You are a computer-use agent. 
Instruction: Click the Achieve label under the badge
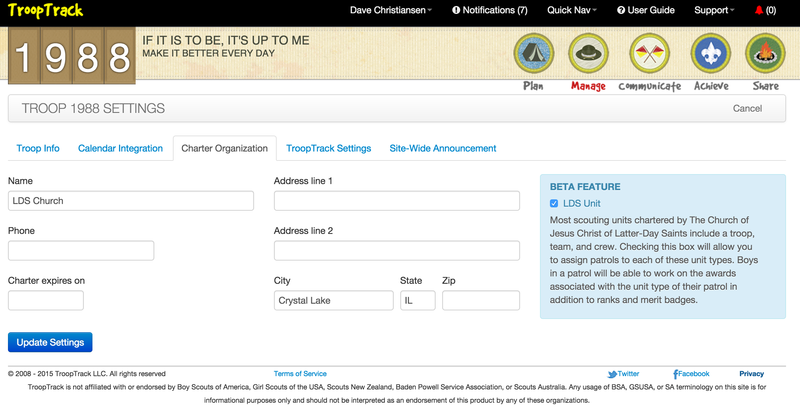click(x=711, y=86)
